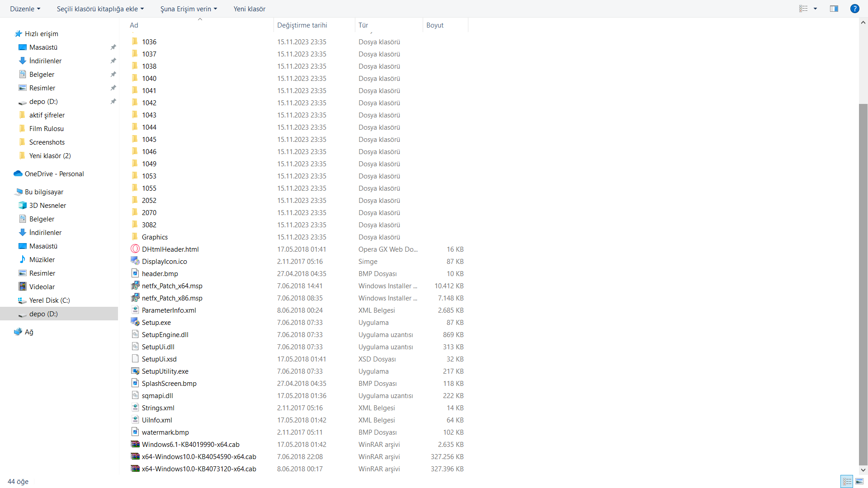Switch to the large icons view in the status bar

click(859, 482)
